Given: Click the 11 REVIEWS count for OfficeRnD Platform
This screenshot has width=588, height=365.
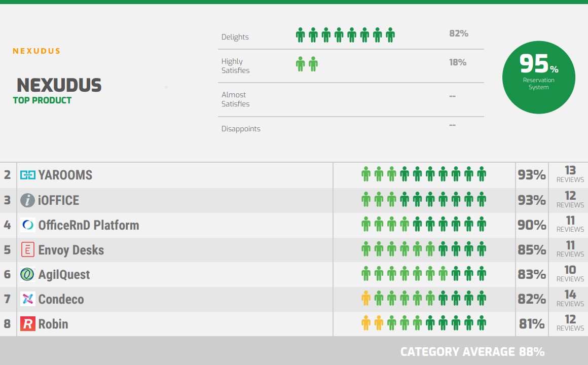Looking at the screenshot, I should click(x=570, y=225).
